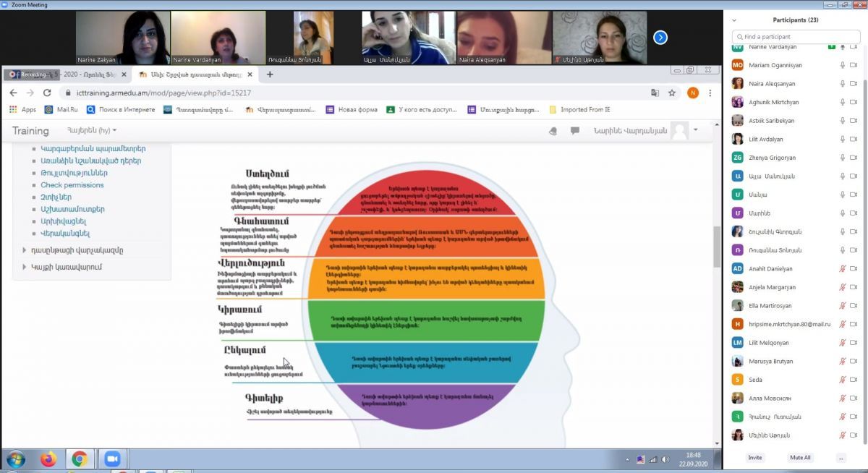Open Moodle notifications bell icon
868x473 pixels.
click(x=553, y=131)
